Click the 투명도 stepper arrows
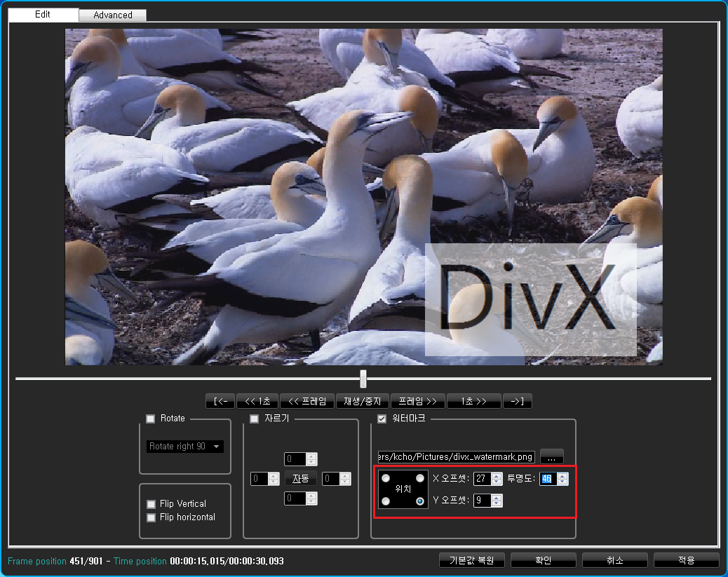The image size is (728, 577). click(x=562, y=479)
